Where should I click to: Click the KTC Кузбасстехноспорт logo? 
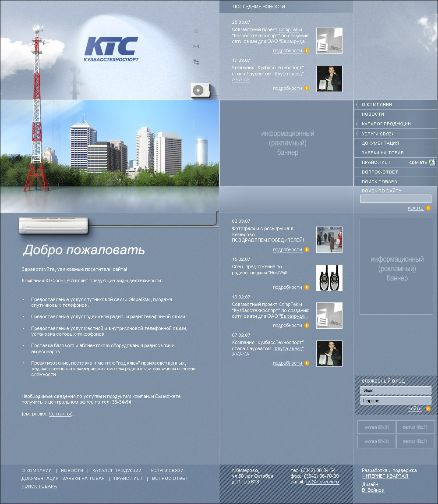pos(111,49)
